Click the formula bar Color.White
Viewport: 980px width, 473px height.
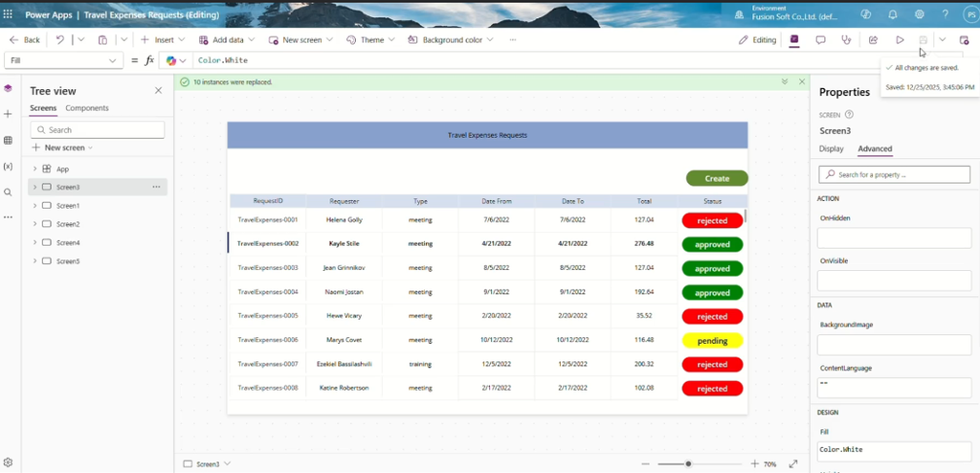(223, 60)
